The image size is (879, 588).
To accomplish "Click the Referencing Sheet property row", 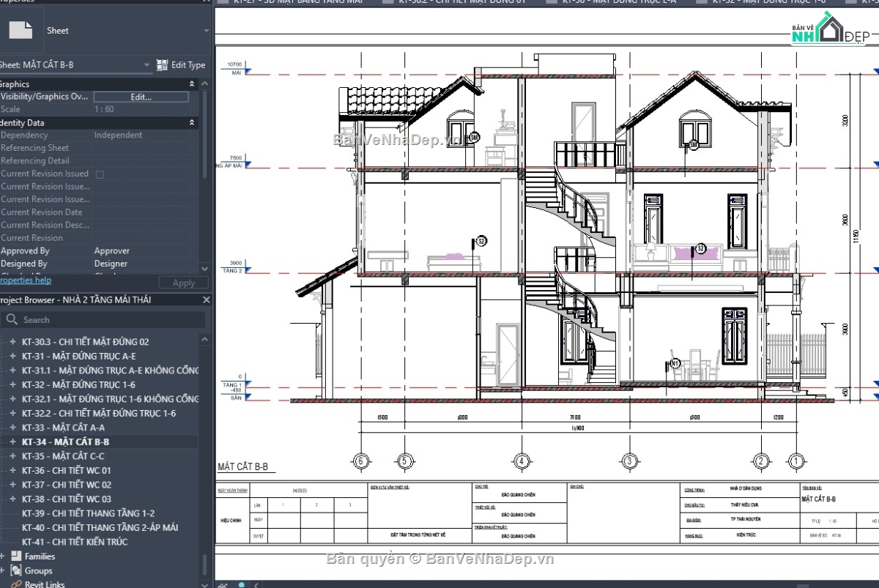I will 99,148.
